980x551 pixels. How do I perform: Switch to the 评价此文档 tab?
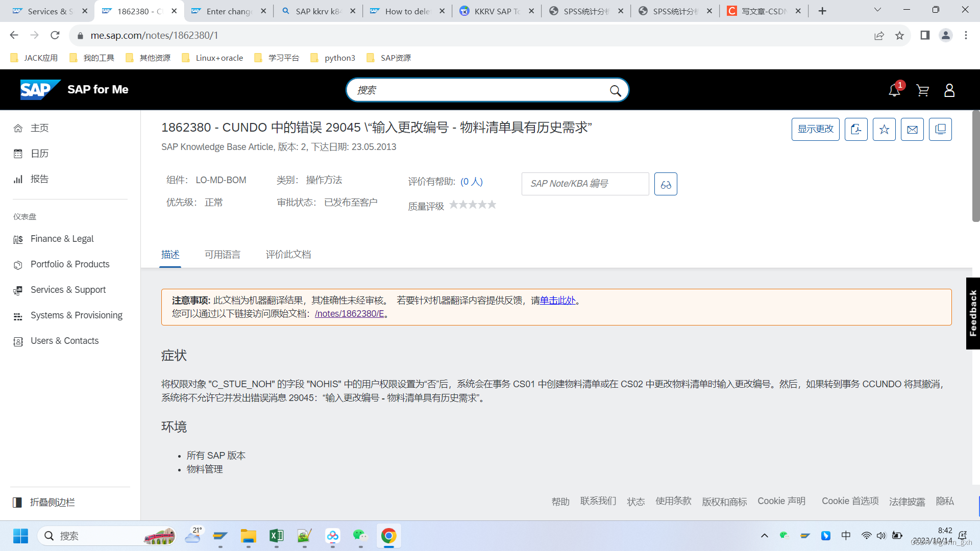[288, 255]
